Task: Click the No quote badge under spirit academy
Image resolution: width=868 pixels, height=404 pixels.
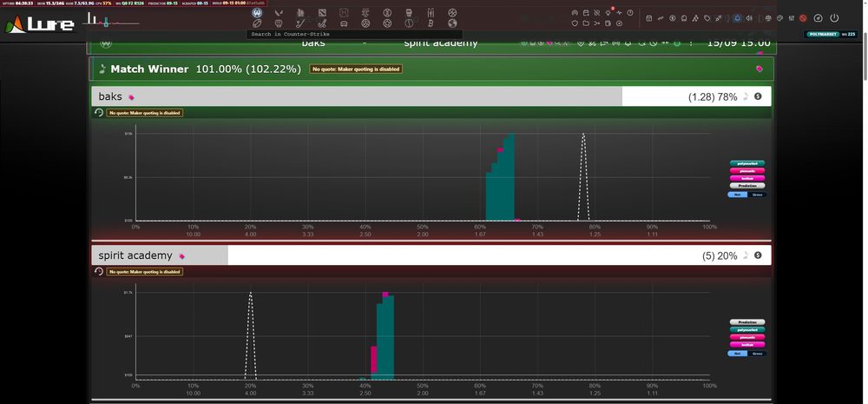Action: click(144, 272)
